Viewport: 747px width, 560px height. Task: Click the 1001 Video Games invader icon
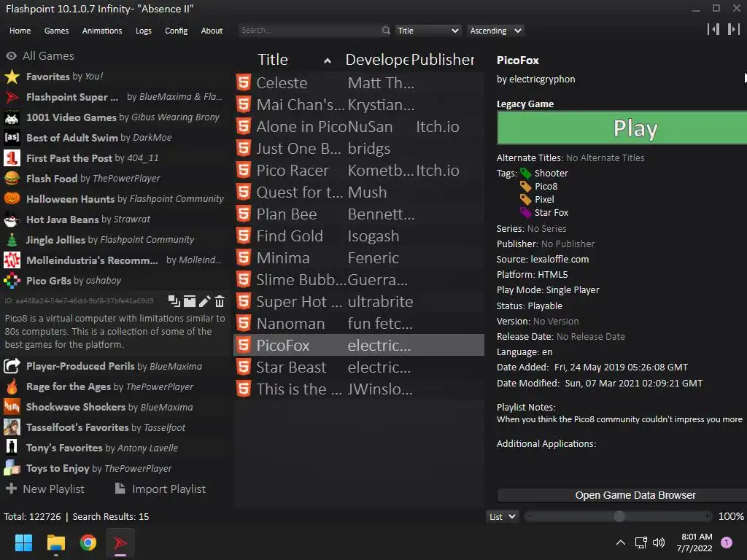pos(12,117)
